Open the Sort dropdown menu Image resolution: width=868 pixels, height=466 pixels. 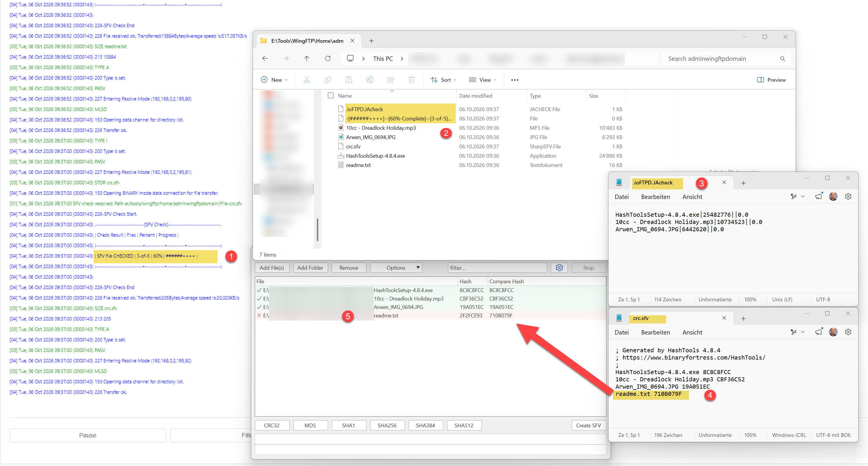click(443, 80)
